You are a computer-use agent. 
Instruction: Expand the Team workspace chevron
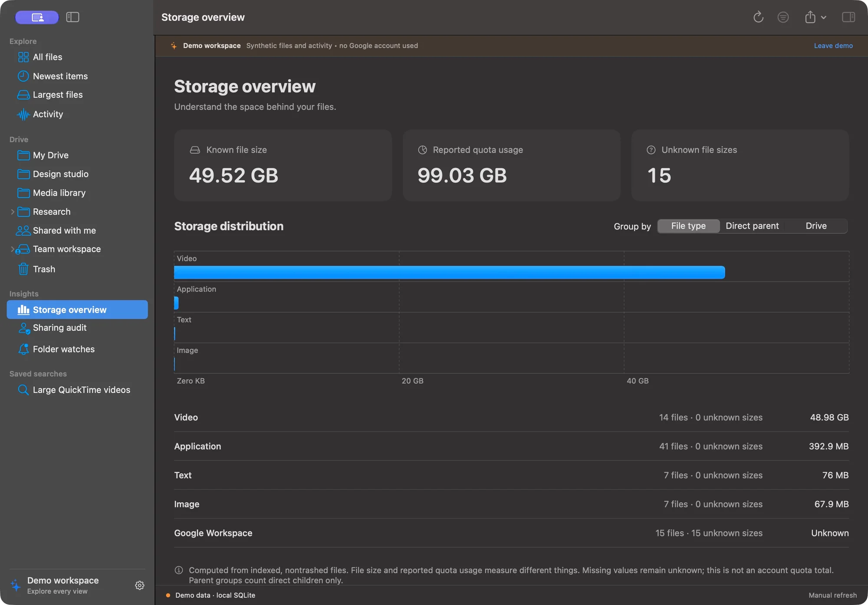13,249
